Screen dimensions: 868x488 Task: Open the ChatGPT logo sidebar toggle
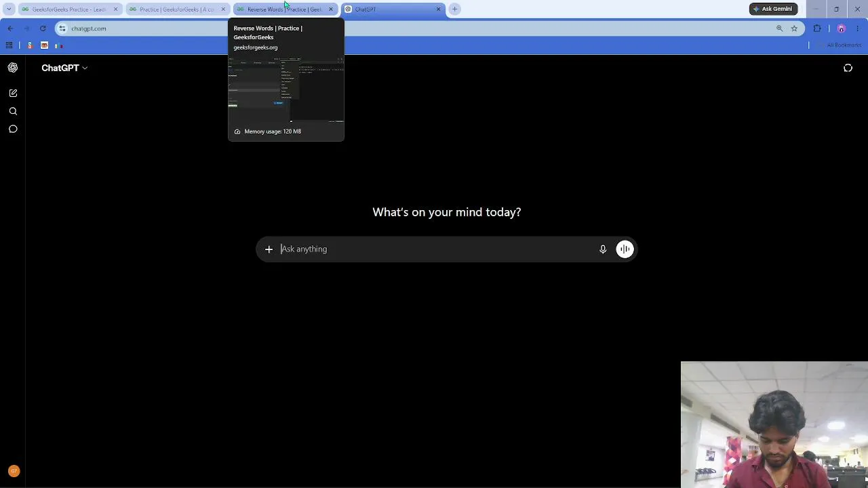tap(13, 68)
